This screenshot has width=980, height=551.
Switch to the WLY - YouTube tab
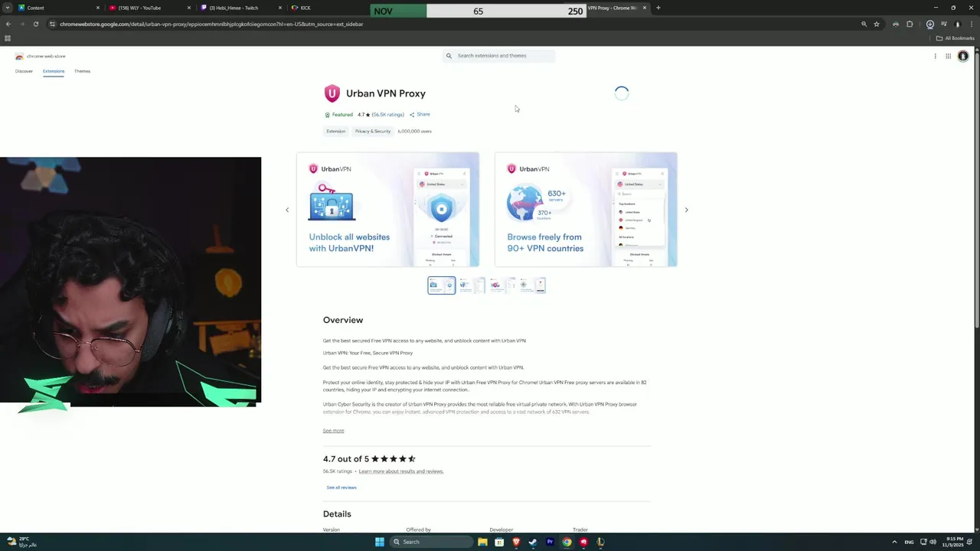[149, 8]
